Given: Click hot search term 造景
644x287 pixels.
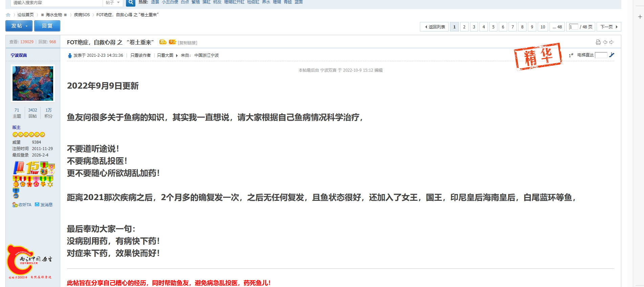Looking at the screenshot, I should (x=155, y=2).
